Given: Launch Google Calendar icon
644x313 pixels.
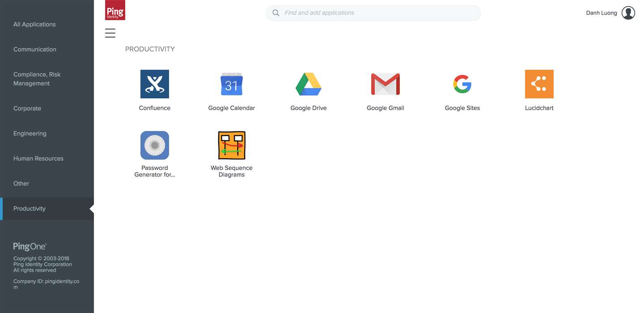Looking at the screenshot, I should [232, 84].
